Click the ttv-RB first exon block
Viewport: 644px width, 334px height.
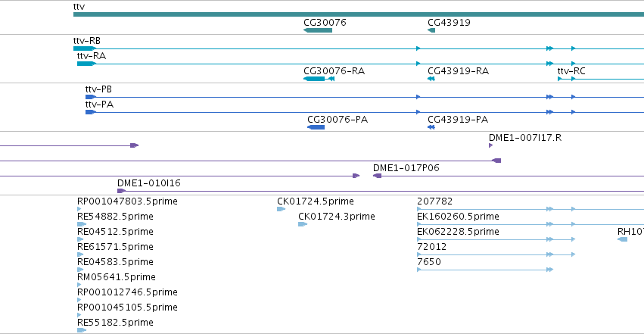85,48
